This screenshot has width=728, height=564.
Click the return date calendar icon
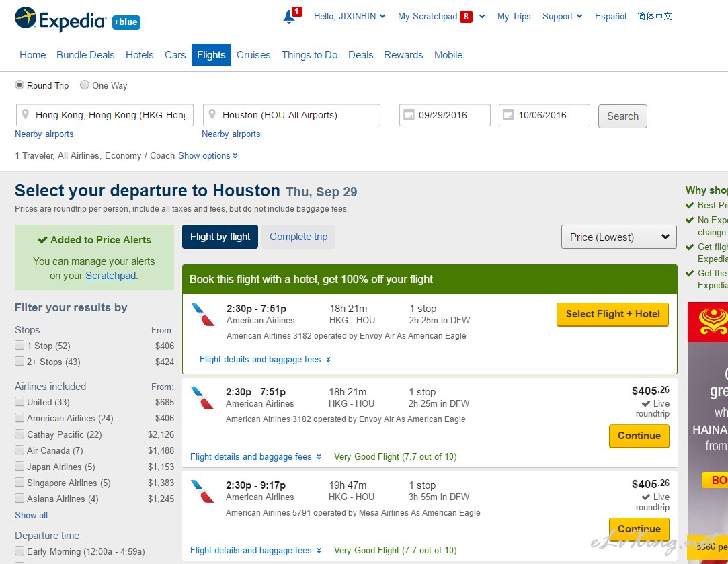pyautogui.click(x=508, y=115)
